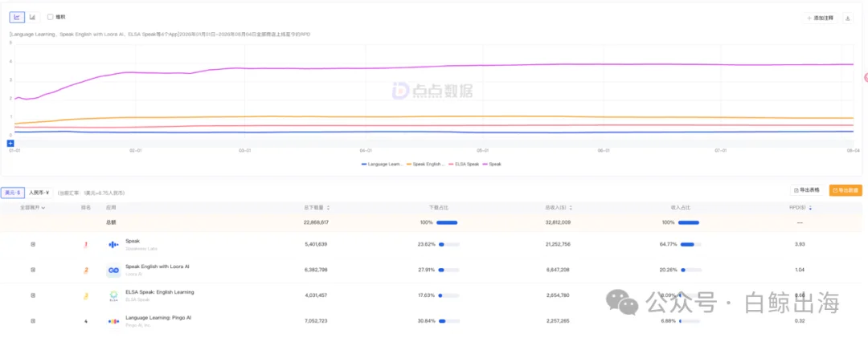Click the ELSA Speak app icon
The image size is (868, 338).
click(x=113, y=296)
